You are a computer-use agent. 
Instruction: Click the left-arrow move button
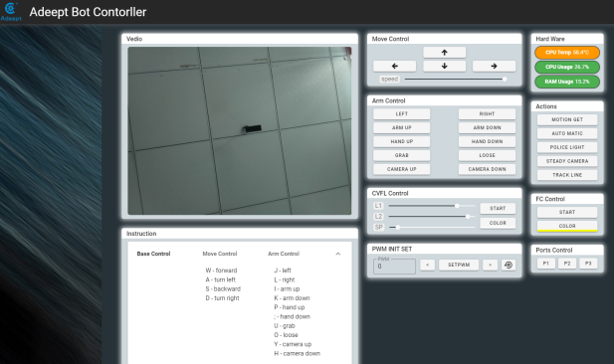click(395, 67)
